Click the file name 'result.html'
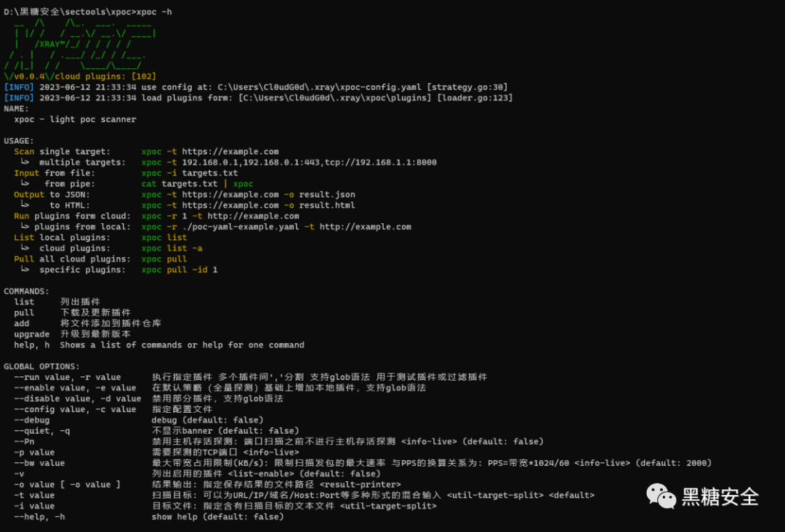 click(327, 205)
